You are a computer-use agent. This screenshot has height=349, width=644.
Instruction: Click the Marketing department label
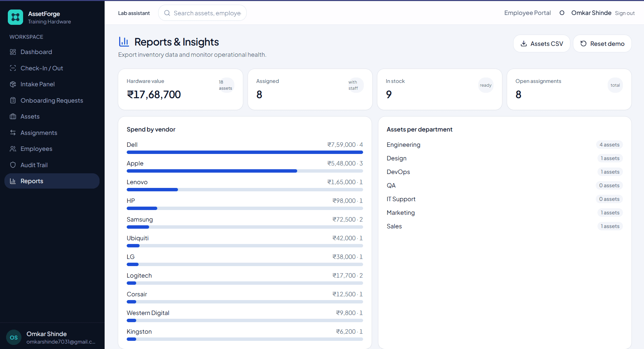coord(400,213)
